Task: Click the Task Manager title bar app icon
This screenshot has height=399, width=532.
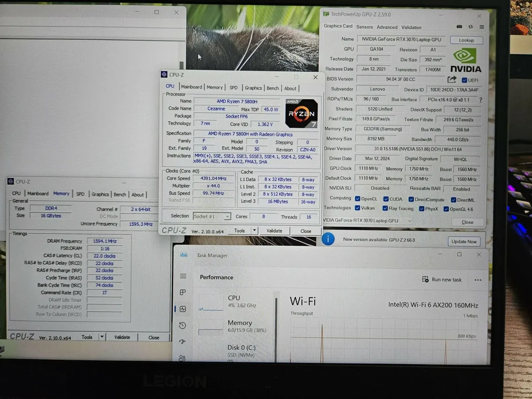Action: (184, 255)
